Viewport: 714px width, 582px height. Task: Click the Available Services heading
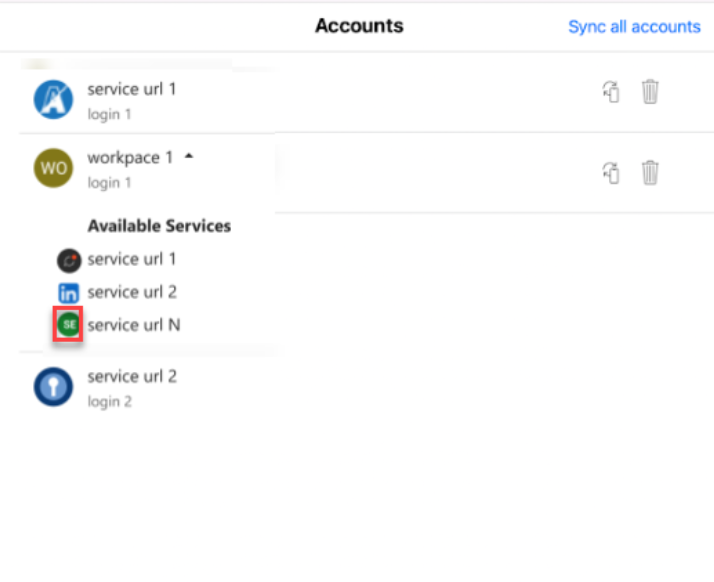pos(159,226)
